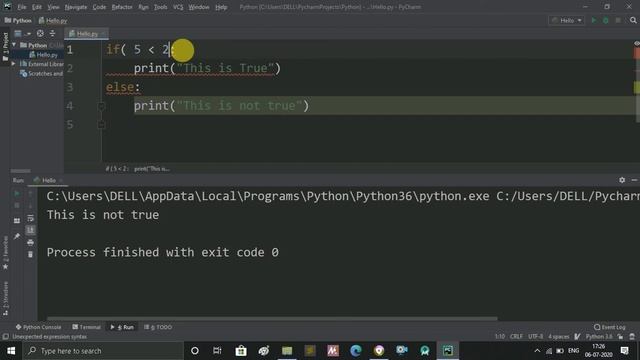Image resolution: width=640 pixels, height=360 pixels.
Task: Click the up-arrow icon in the Run panel
Action: (x=30, y=193)
